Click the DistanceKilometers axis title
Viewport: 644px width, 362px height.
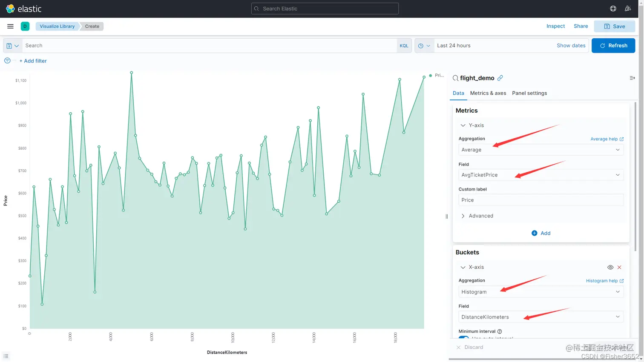227,352
